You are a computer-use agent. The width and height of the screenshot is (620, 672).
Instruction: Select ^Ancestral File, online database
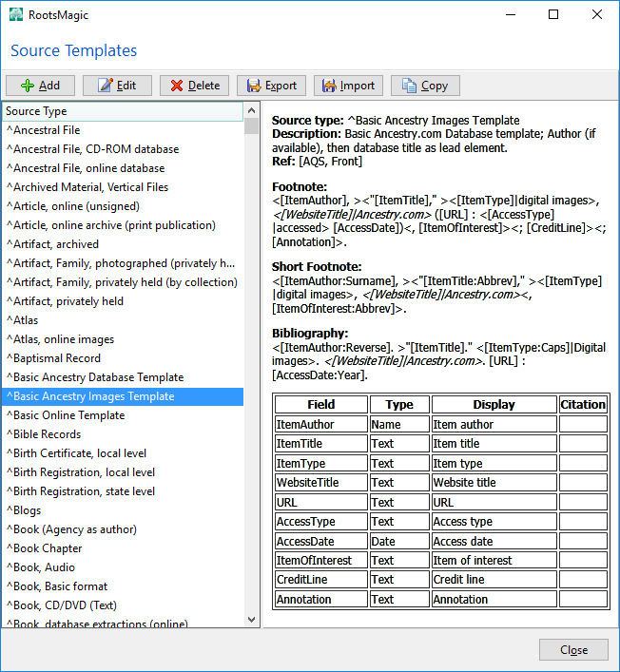123,168
